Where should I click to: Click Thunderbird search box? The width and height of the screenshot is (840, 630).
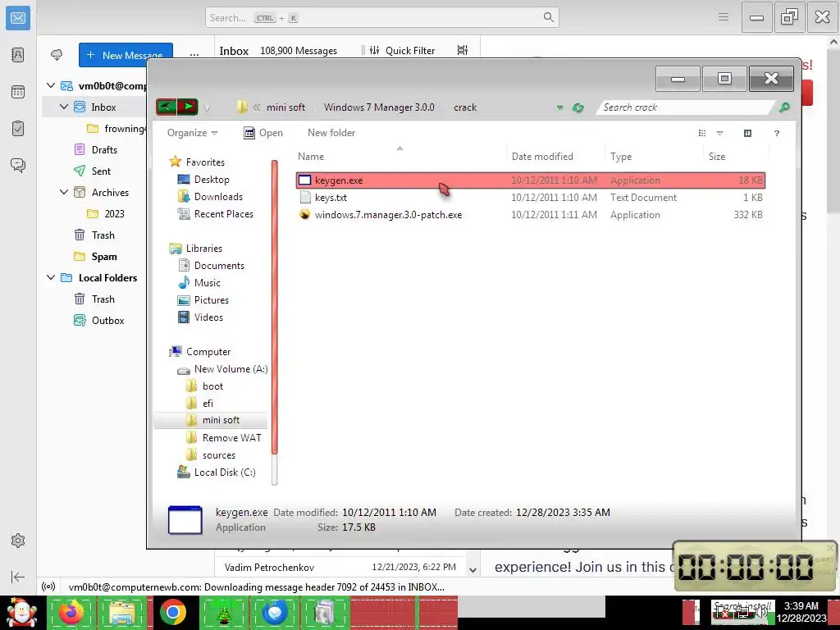(x=382, y=18)
